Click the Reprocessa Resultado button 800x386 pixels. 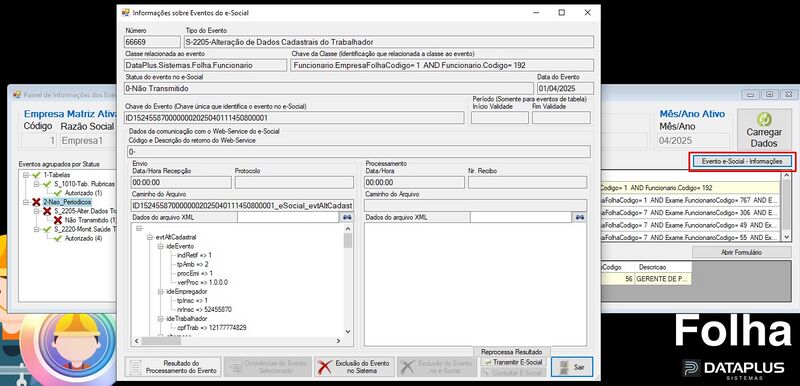[512, 352]
